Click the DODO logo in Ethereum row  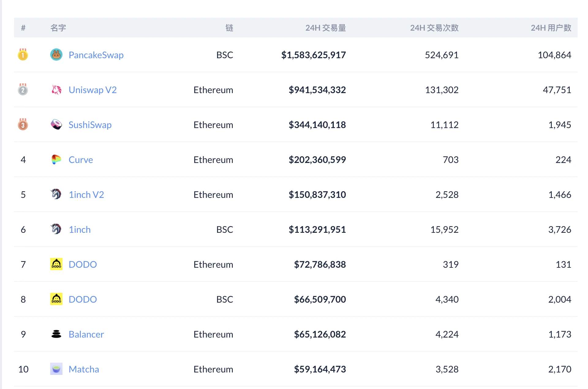[x=56, y=264]
